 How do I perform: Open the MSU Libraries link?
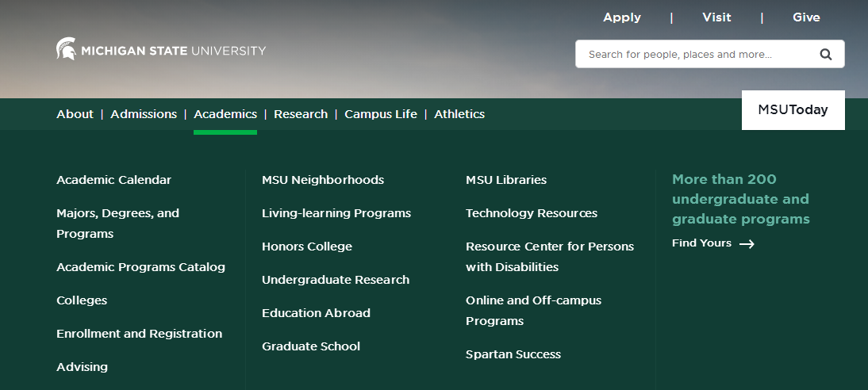click(506, 180)
